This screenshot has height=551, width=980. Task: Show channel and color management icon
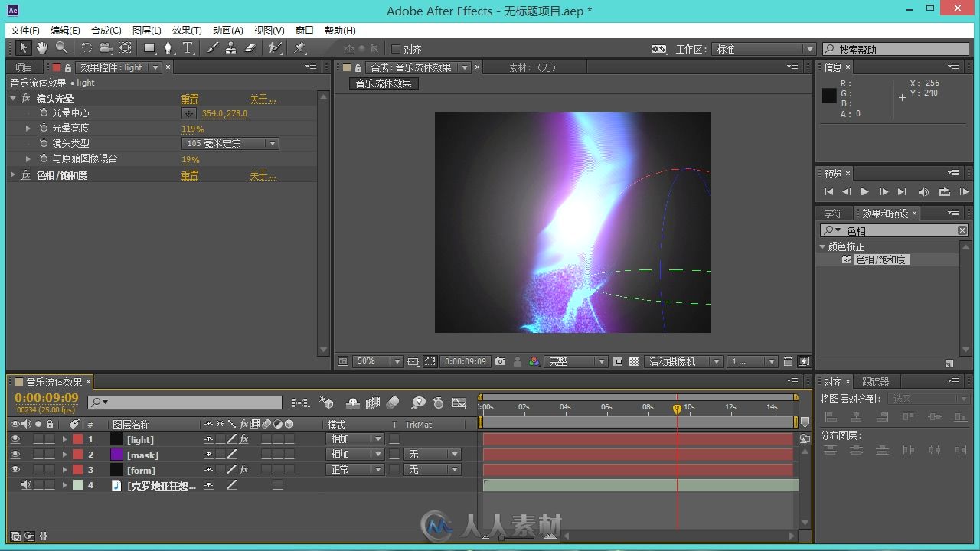pos(534,361)
